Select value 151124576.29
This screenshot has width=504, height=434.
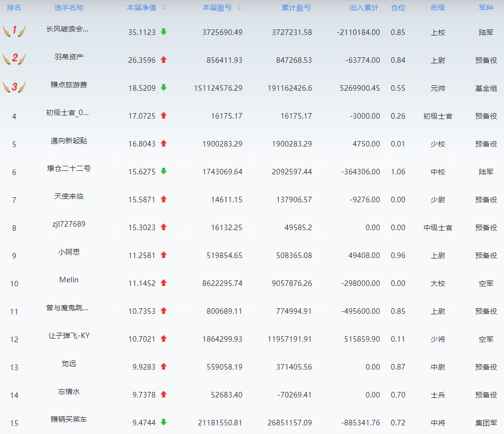(x=218, y=88)
